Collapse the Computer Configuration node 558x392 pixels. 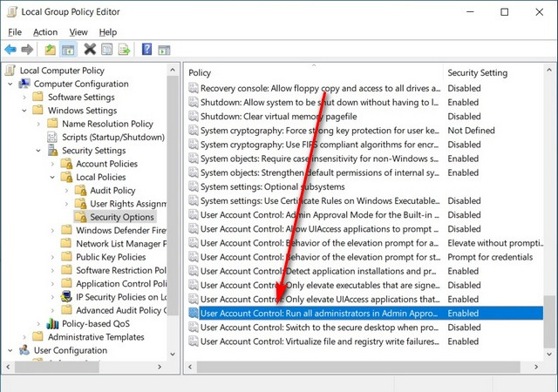click(x=10, y=84)
